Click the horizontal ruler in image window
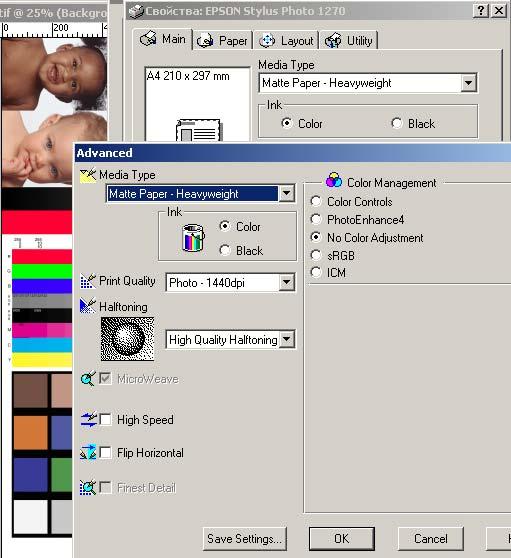This screenshot has height=558, width=511. pos(53,30)
